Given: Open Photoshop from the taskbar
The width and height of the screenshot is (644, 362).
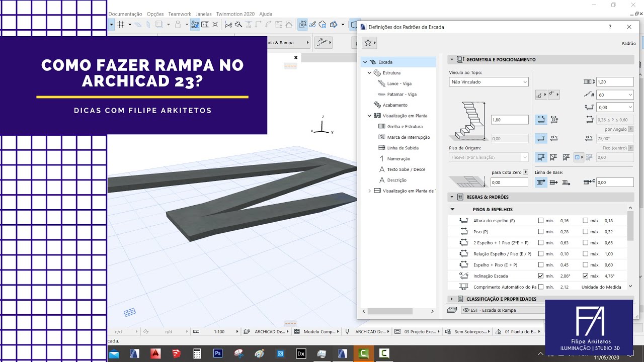Looking at the screenshot, I should coord(218,353).
